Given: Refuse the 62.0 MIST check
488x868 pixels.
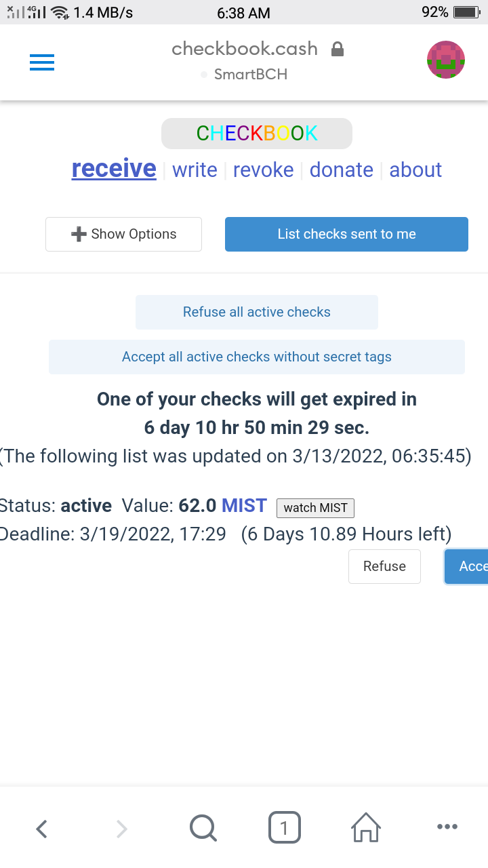Looking at the screenshot, I should [384, 566].
